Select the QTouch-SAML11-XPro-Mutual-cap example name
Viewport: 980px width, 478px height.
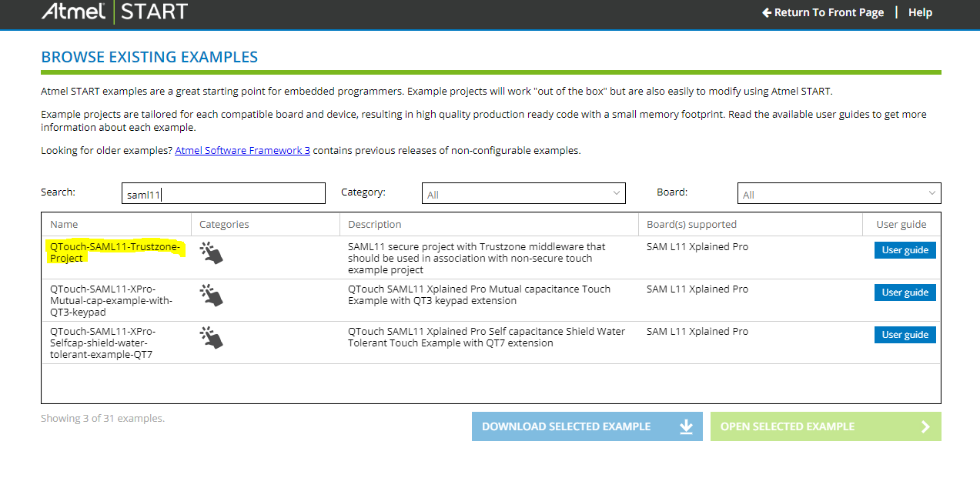tap(111, 300)
